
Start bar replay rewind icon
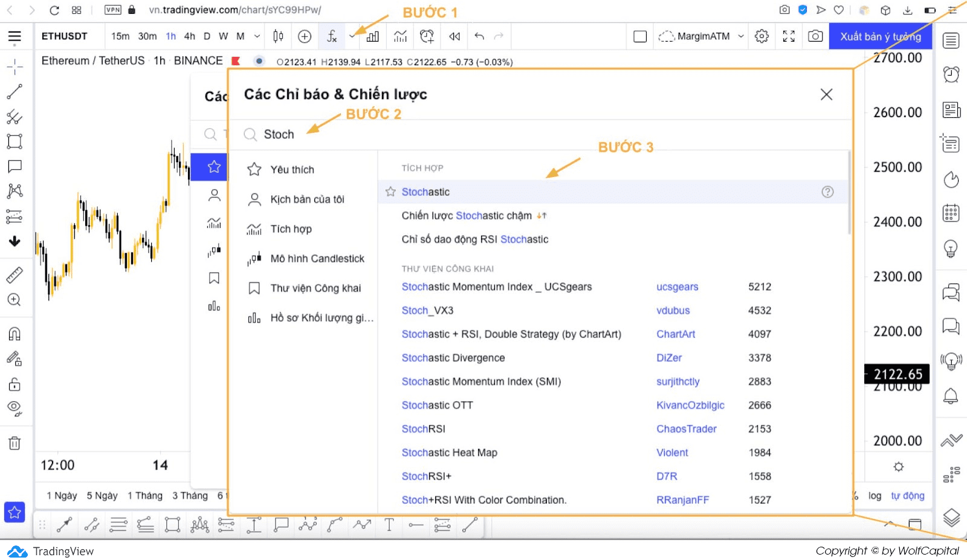(x=454, y=36)
